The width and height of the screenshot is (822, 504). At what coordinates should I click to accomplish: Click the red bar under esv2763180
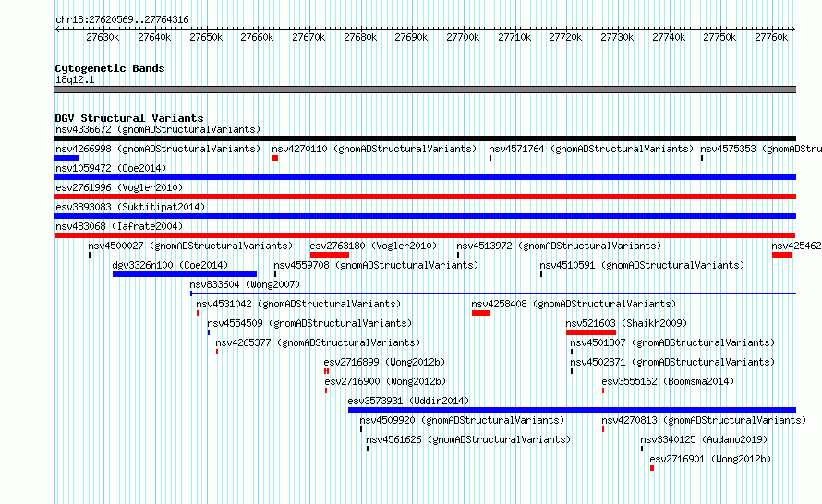pos(330,255)
